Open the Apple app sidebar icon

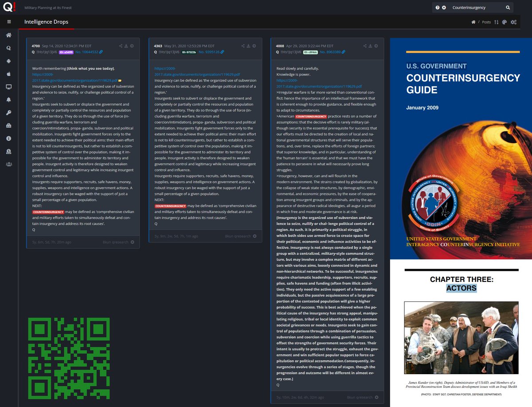pos(9,74)
